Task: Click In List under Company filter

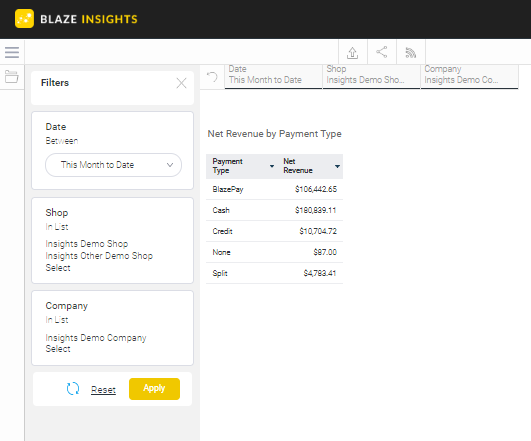Action: tap(57, 320)
